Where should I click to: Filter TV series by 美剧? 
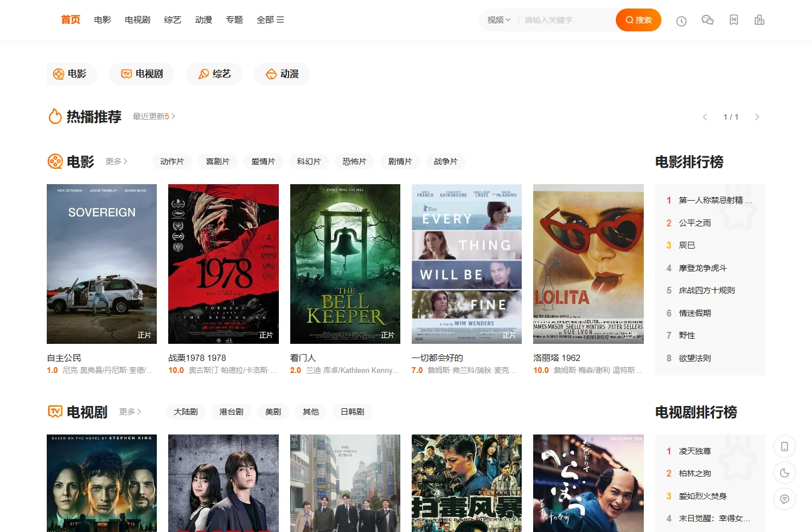pos(273,412)
